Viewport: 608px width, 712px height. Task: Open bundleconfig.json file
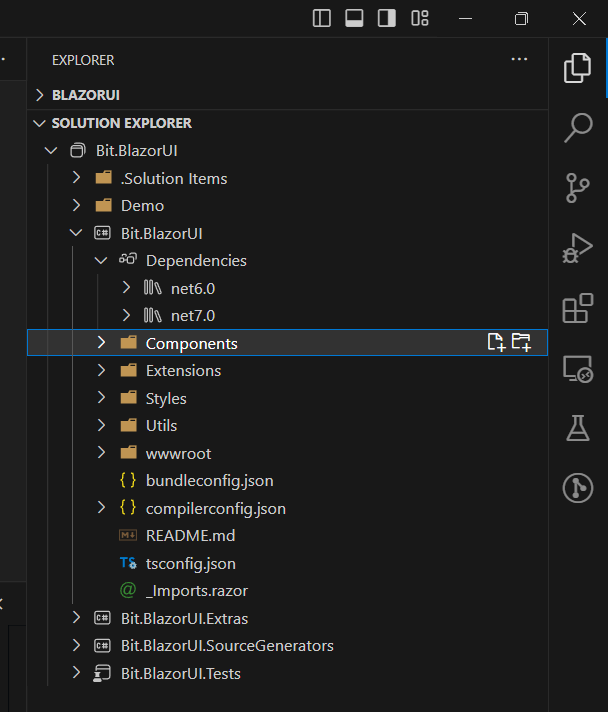[x=209, y=480]
